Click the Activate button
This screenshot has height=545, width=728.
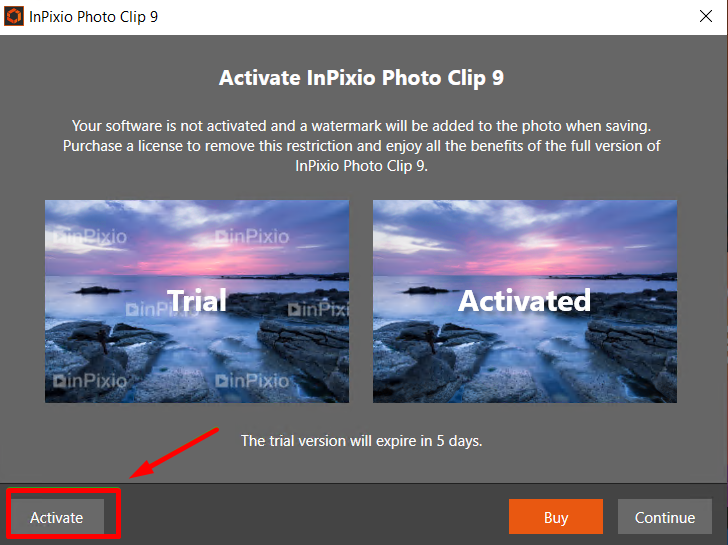58,517
